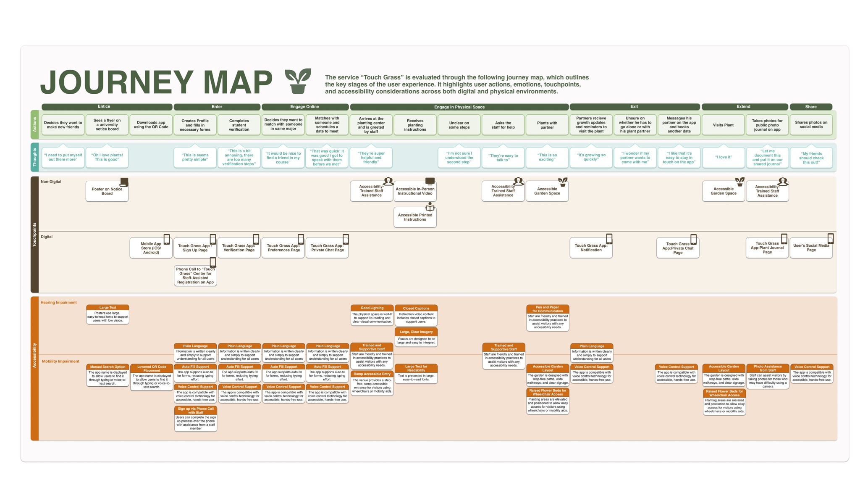Image resolution: width=868 pixels, height=480 pixels.
Task: Click laptop icon on Poster on Notice Board
Action: 124,182
